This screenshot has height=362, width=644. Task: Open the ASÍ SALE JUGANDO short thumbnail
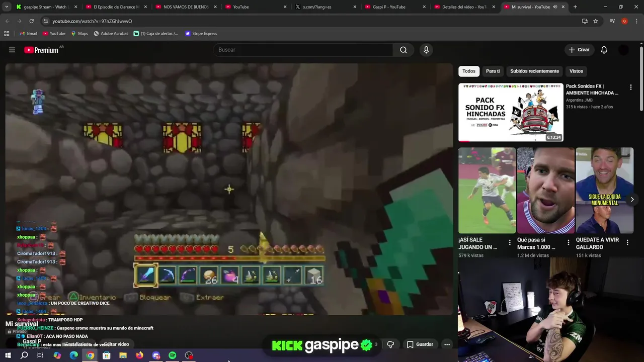487,191
